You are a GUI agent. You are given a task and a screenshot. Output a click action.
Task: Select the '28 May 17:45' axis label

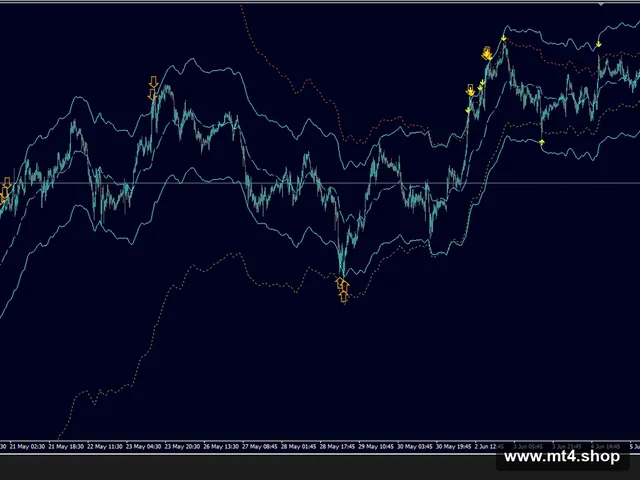(337, 447)
